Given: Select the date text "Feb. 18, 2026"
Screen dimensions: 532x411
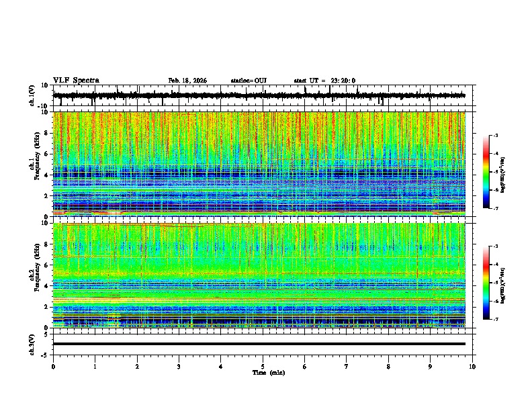Looking at the screenshot, I should pyautogui.click(x=187, y=81).
